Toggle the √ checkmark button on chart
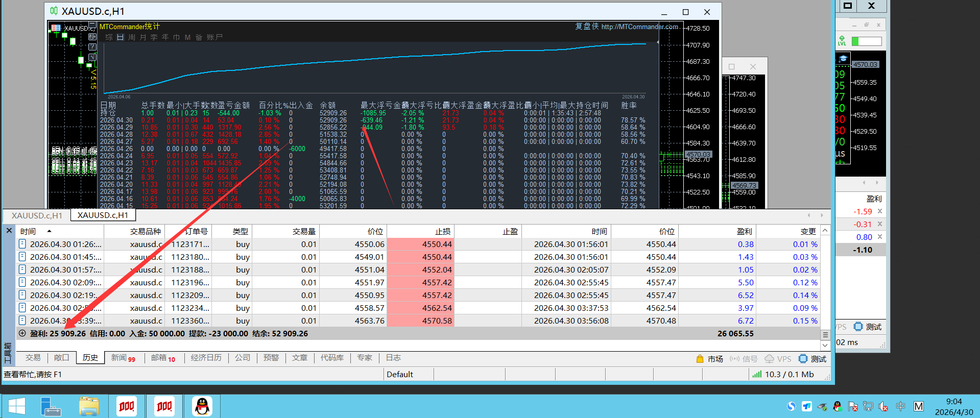Viewport: 980px width, 418px height. (92, 57)
